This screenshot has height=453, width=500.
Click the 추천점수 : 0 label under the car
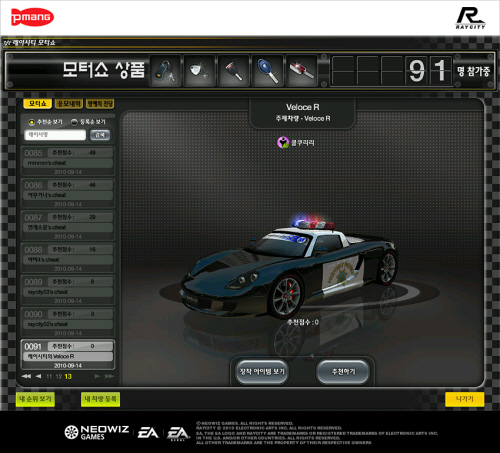click(x=303, y=322)
